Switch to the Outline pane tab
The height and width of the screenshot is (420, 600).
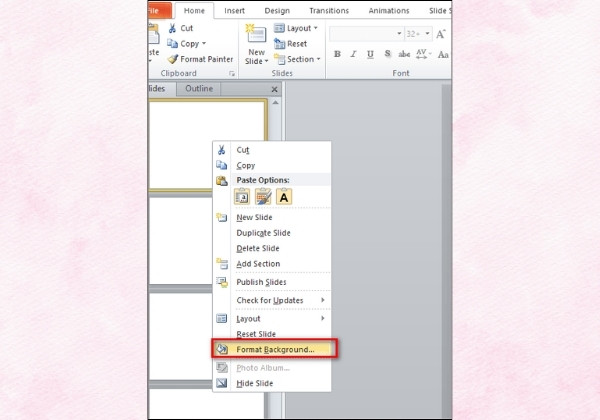click(199, 89)
